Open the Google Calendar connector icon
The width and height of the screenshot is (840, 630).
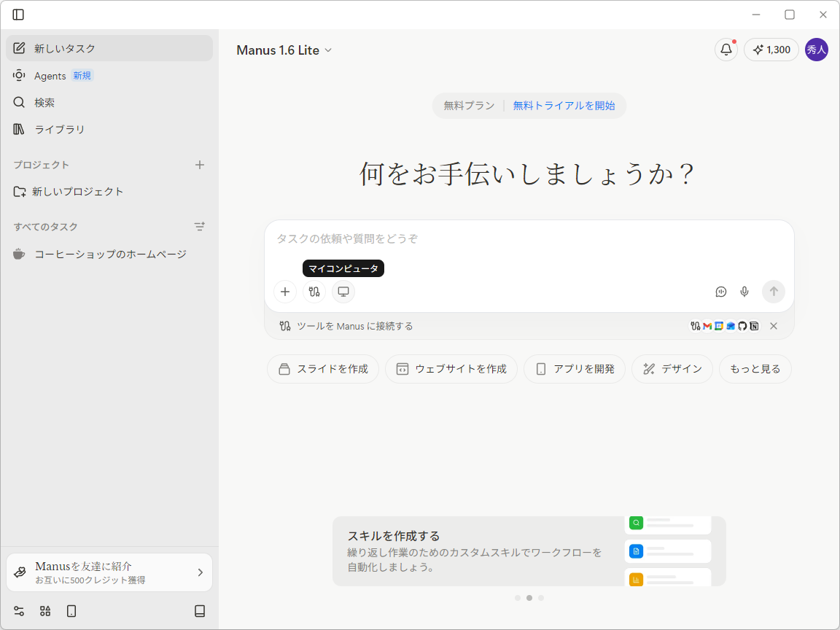pos(719,326)
